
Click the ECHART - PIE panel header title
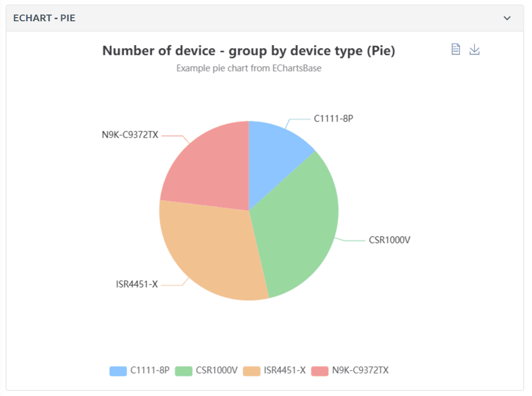point(44,18)
